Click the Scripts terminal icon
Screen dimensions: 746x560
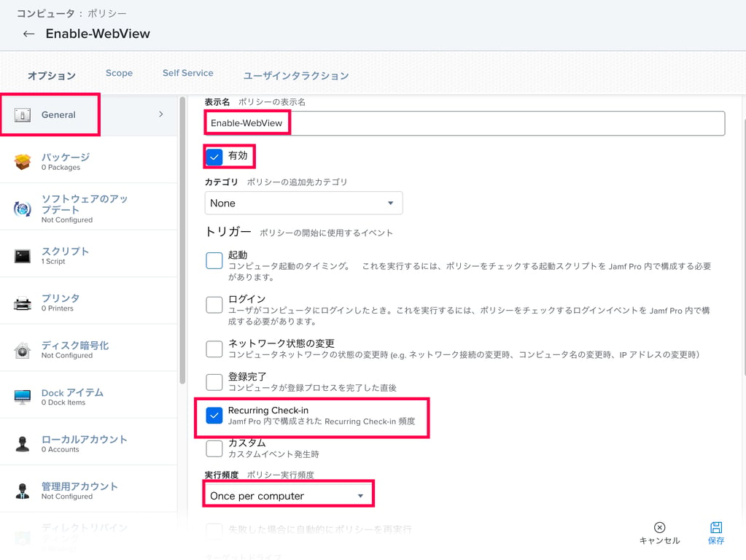pyautogui.click(x=23, y=256)
